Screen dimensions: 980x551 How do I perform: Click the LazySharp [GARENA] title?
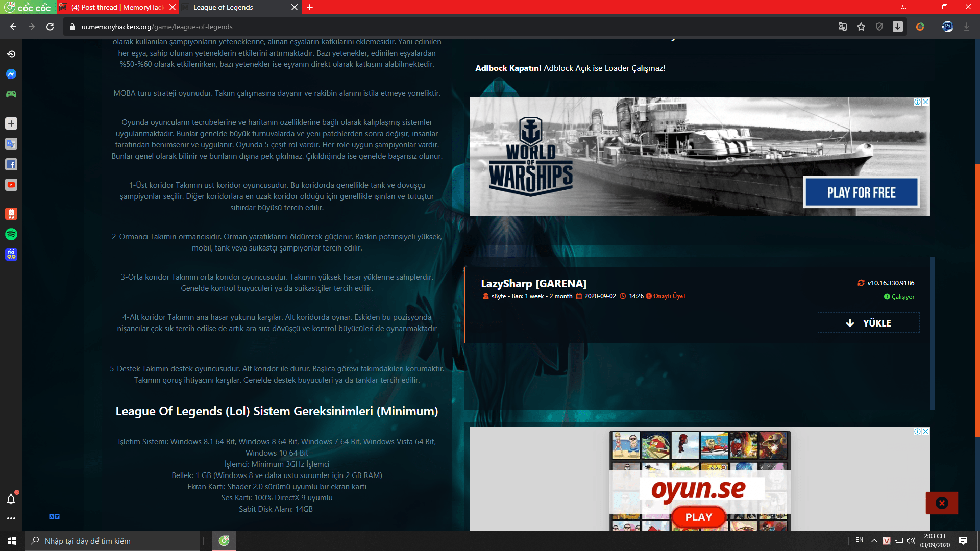534,284
